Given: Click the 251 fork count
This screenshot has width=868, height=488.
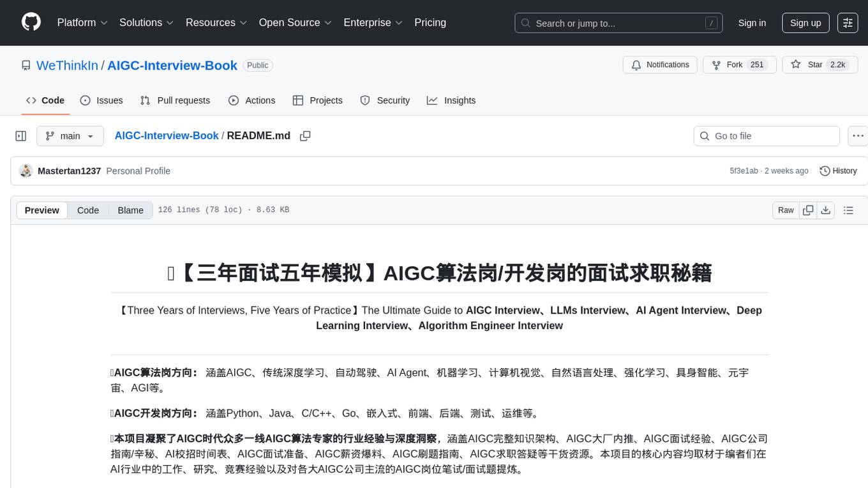Looking at the screenshot, I should tap(757, 65).
